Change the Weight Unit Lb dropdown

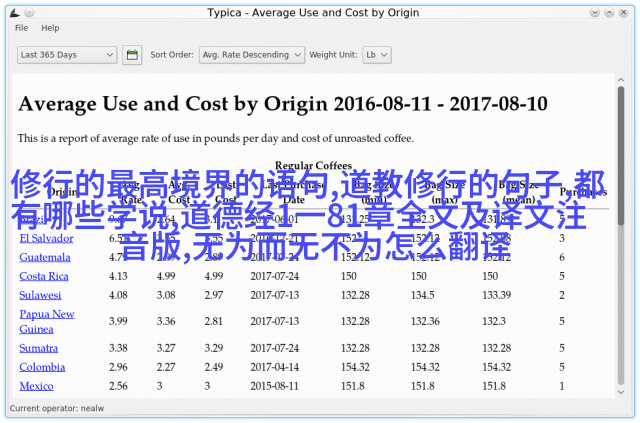point(376,55)
